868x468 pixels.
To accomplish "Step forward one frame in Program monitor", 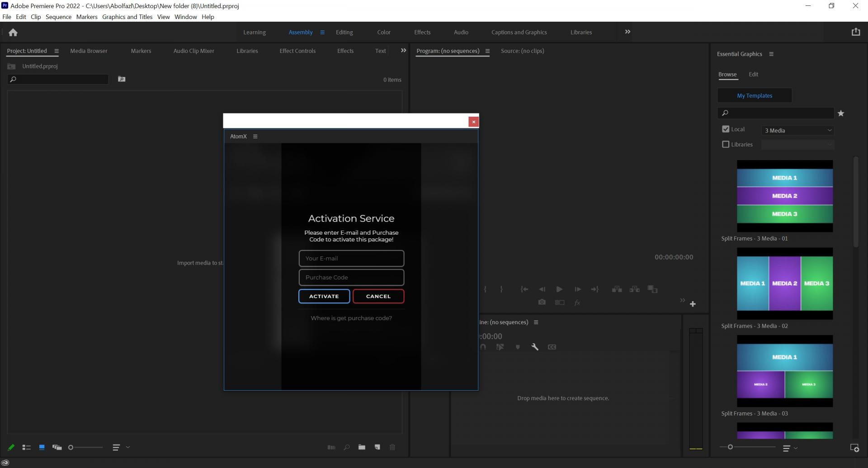I will point(577,289).
